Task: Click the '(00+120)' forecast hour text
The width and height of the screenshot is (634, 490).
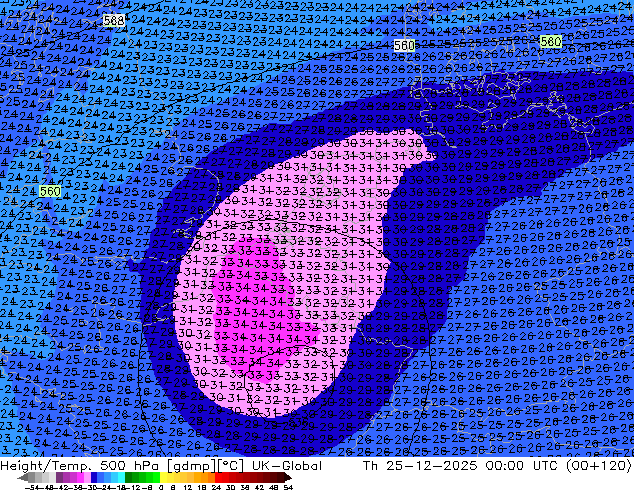Action: coord(599,466)
